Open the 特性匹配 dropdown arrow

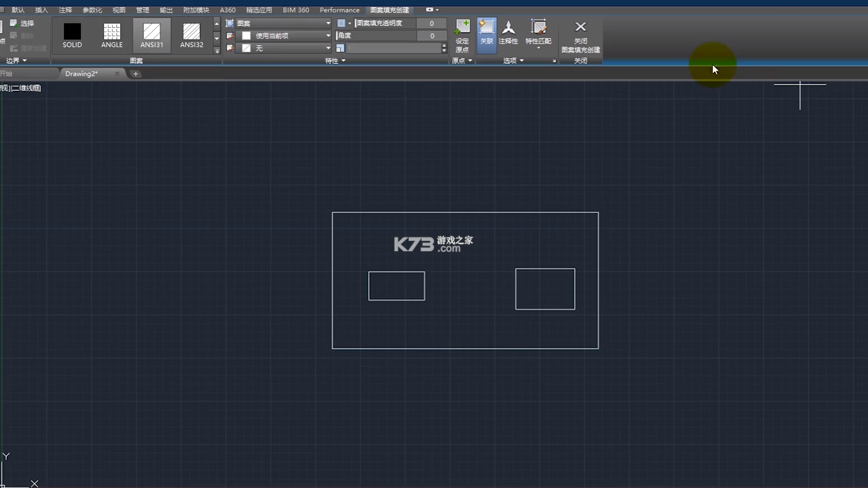pos(538,49)
